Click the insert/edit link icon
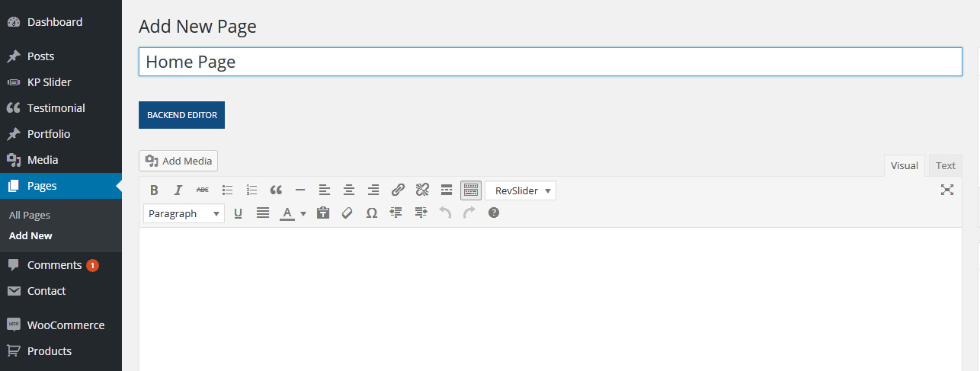Screen dimensions: 980x371 point(398,190)
